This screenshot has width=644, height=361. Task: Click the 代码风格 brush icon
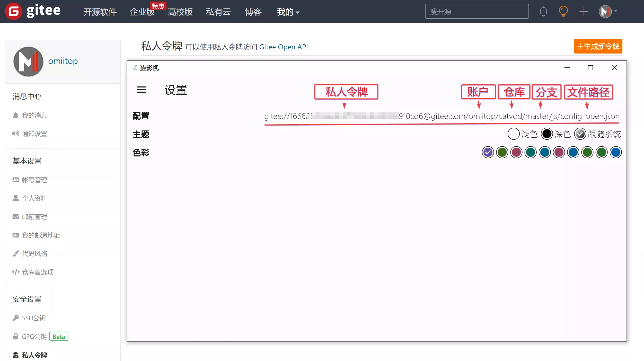(16, 253)
